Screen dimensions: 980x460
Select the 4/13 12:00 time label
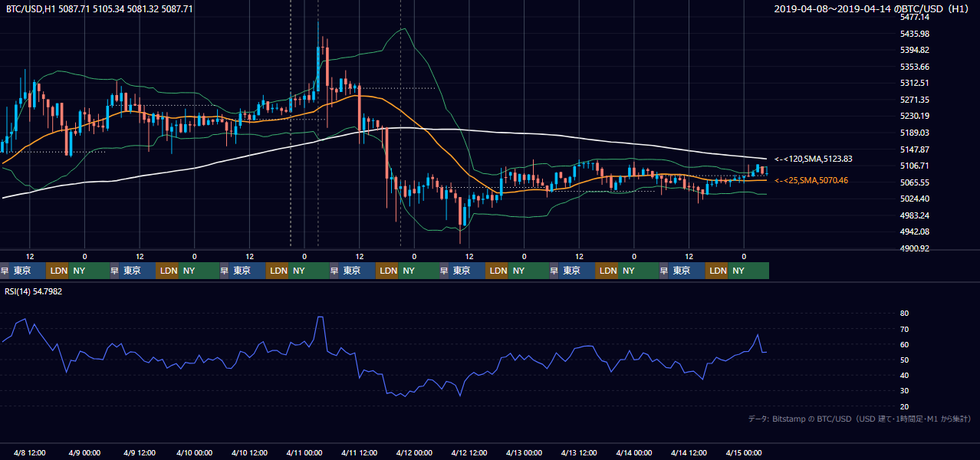(580, 452)
